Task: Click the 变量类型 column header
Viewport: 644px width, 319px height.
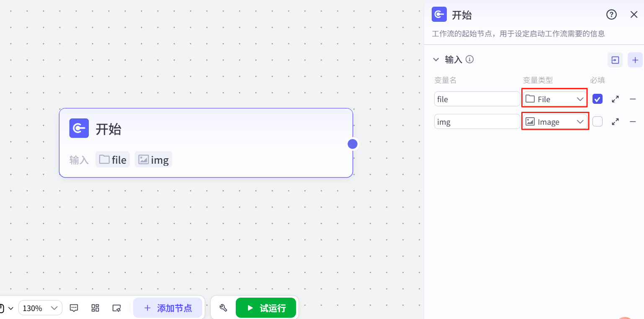Action: point(538,80)
